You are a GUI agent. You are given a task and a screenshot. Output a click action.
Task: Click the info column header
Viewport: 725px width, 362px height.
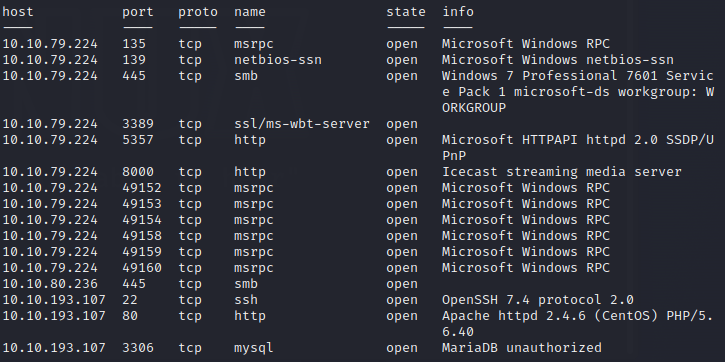[x=458, y=12]
